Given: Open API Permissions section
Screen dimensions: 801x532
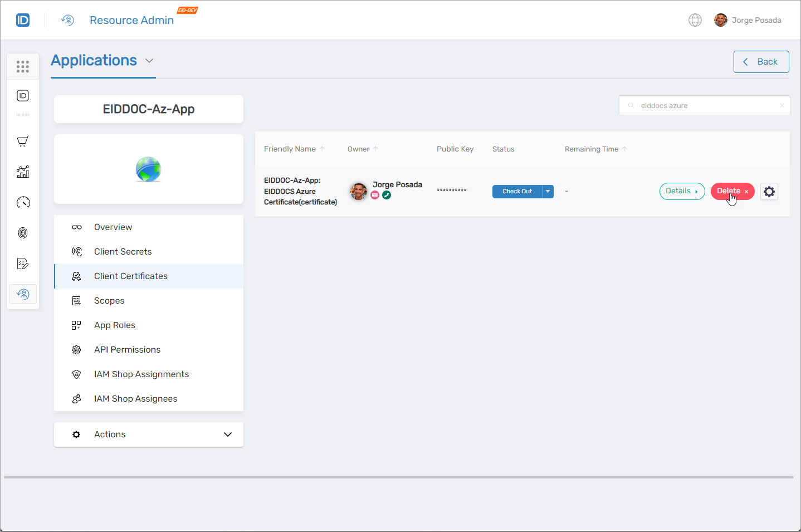Looking at the screenshot, I should 127,350.
